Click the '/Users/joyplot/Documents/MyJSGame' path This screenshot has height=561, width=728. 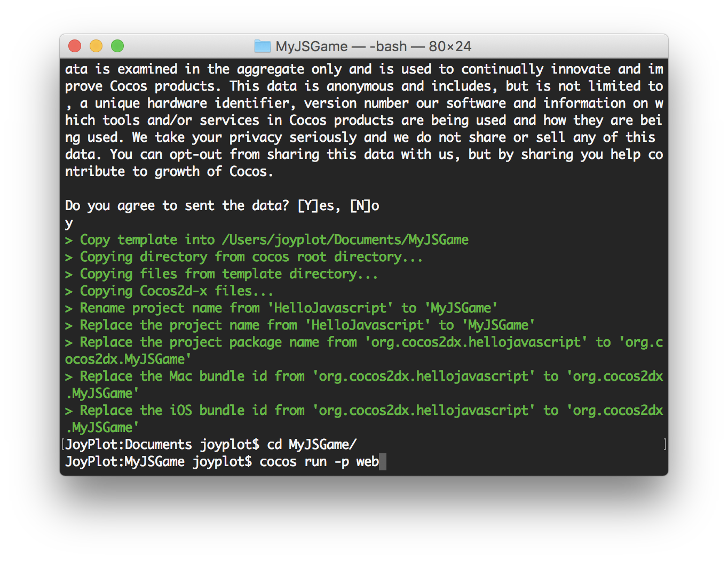[345, 240]
